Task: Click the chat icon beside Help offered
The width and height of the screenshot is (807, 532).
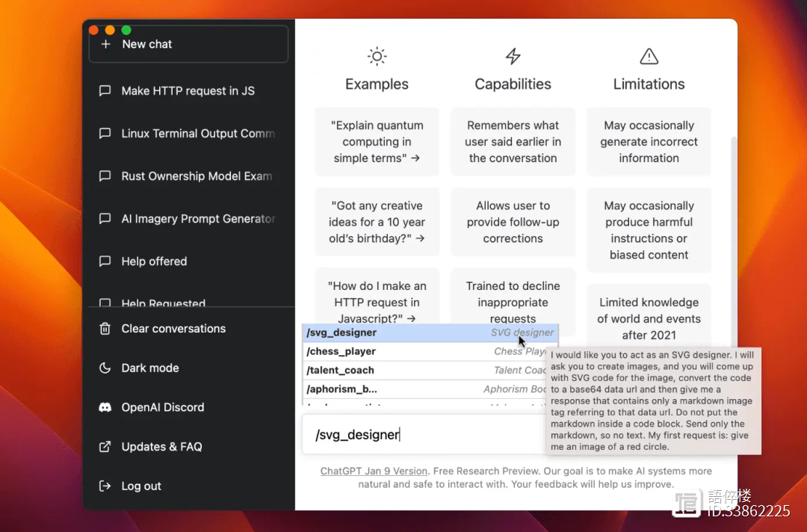Action: pos(105,262)
